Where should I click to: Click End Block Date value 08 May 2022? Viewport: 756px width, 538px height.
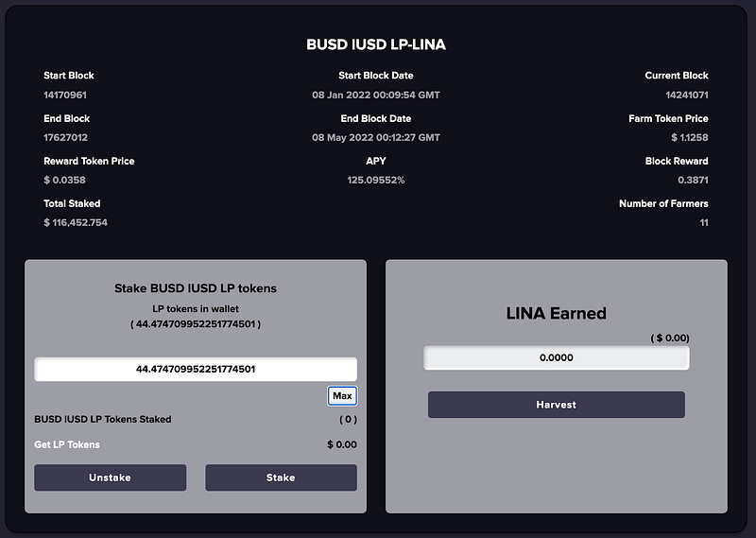point(376,137)
